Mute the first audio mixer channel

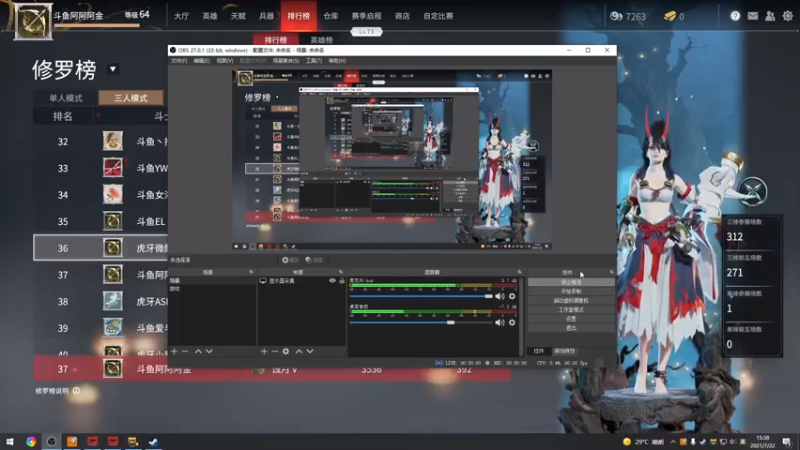pyautogui.click(x=499, y=296)
